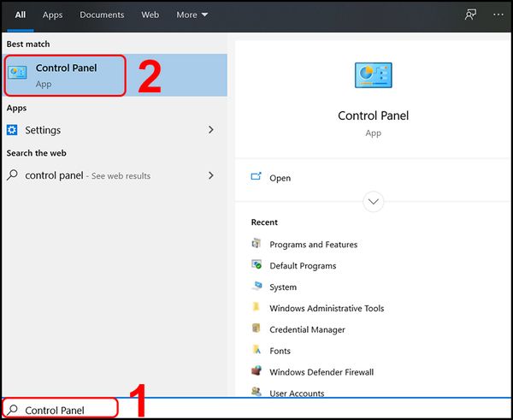Click the Fonts folder icon

[x=256, y=350]
